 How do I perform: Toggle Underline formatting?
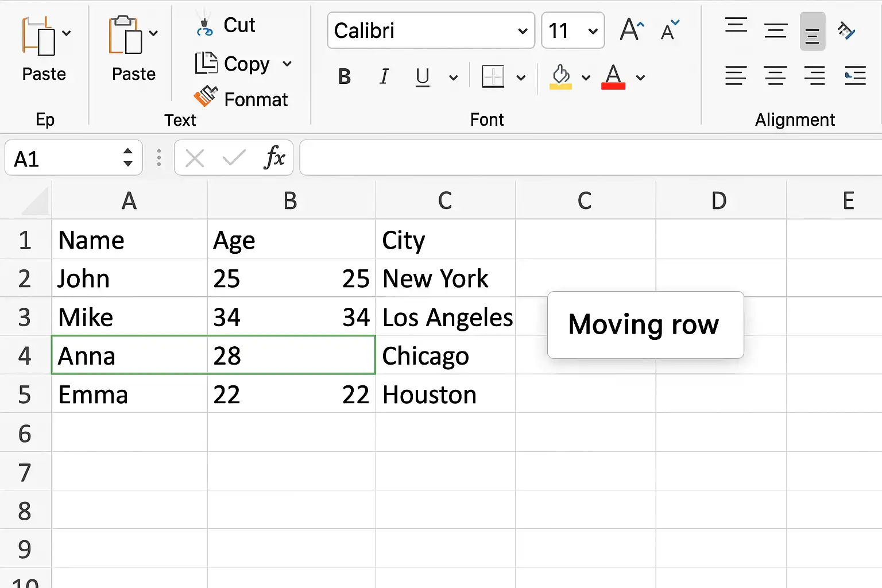(423, 77)
